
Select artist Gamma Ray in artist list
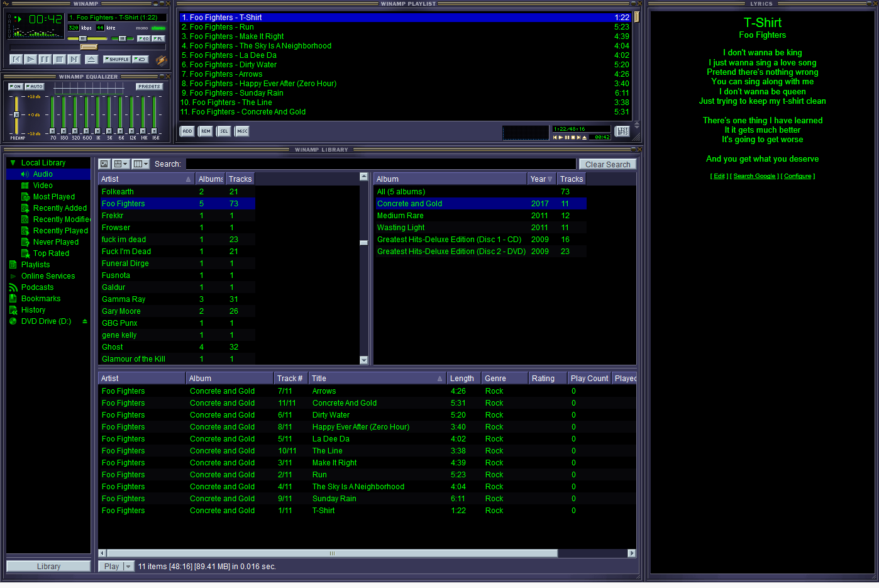pyautogui.click(x=177, y=299)
